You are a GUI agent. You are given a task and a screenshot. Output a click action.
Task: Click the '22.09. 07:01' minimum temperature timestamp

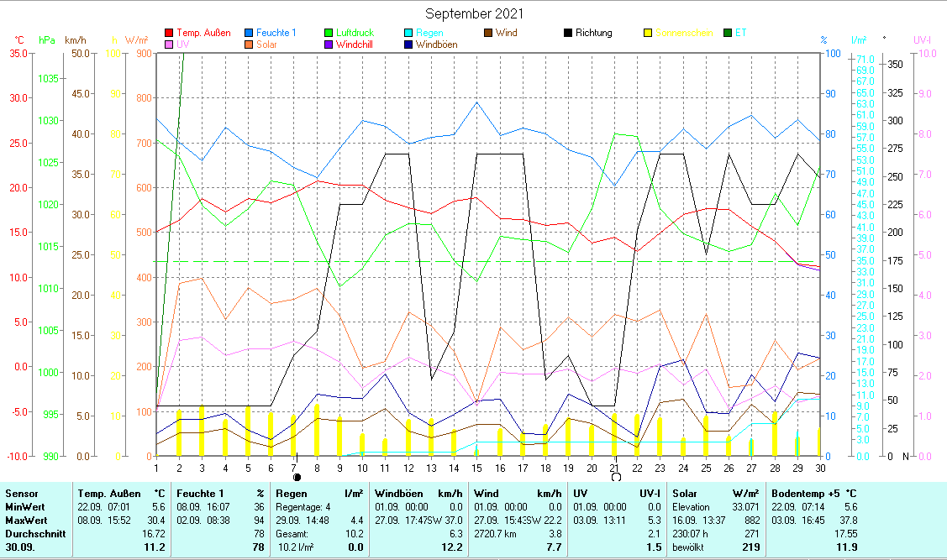pyautogui.click(x=104, y=507)
